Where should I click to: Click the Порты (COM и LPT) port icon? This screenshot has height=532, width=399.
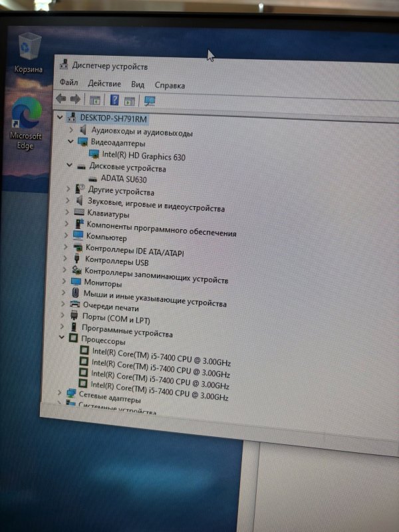coord(74,315)
